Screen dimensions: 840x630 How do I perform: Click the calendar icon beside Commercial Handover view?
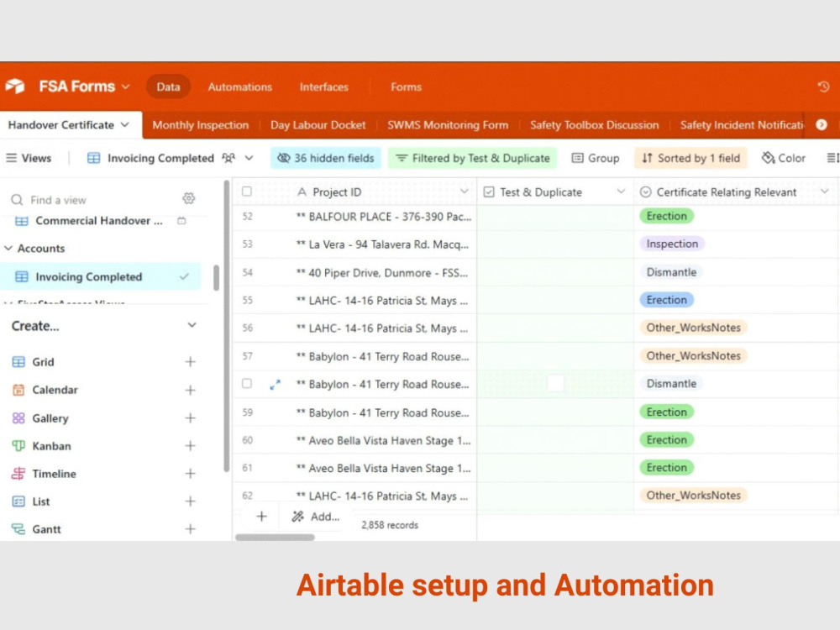(x=181, y=221)
